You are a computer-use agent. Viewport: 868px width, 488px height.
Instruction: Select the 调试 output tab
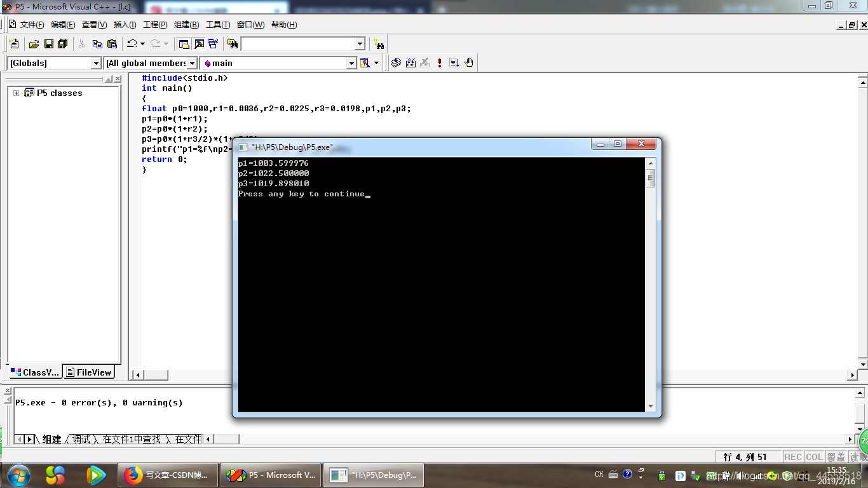coord(81,439)
